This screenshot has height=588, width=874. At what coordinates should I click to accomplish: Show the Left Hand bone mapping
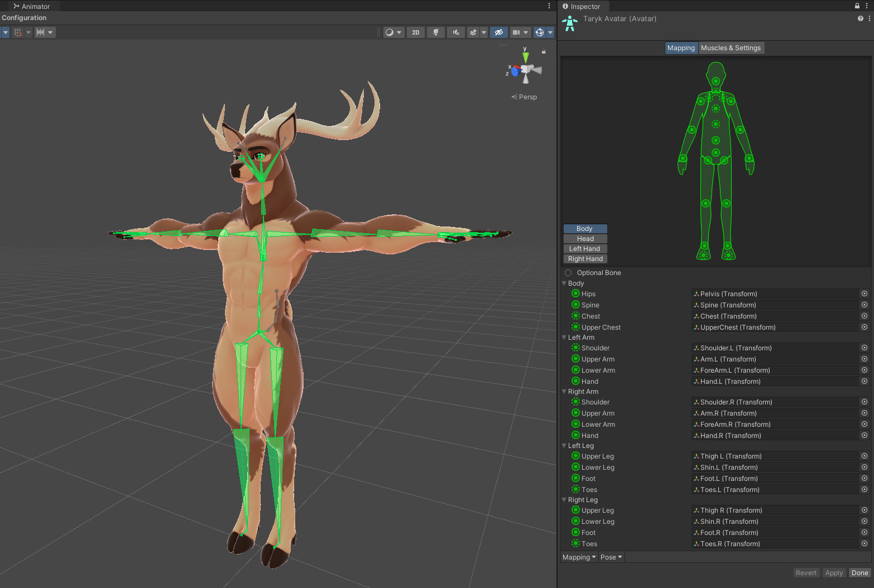click(584, 249)
